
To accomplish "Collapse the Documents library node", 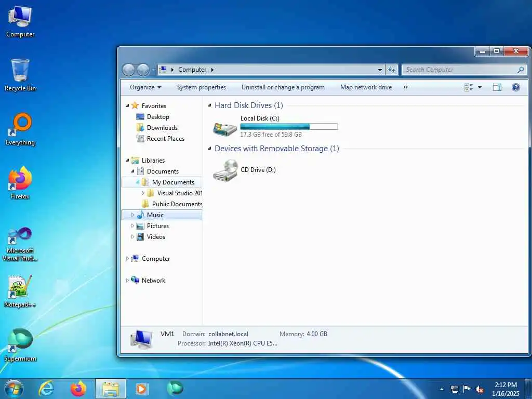I will coord(132,171).
